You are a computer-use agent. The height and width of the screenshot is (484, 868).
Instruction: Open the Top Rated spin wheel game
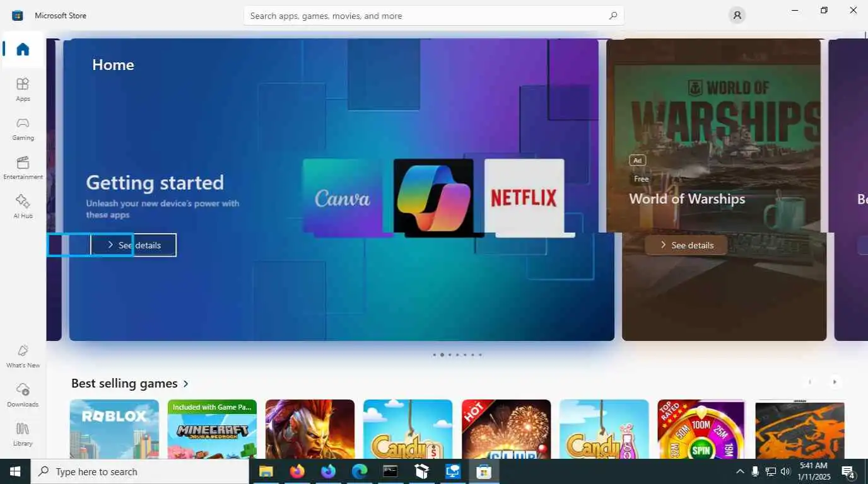[701, 429]
